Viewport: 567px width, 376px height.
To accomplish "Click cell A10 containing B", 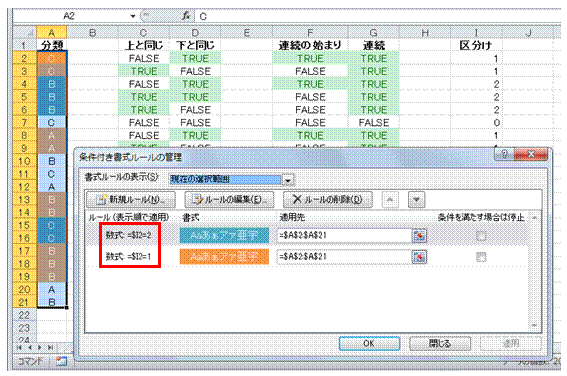I will click(x=52, y=161).
